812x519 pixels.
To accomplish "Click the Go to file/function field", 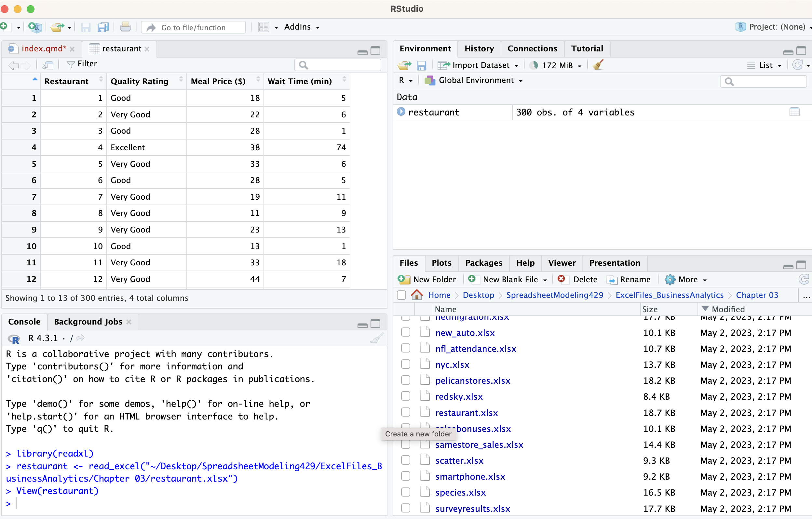I will (193, 27).
